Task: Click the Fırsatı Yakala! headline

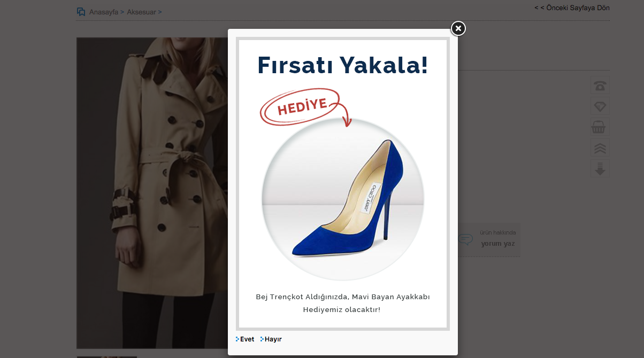Action: [343, 65]
